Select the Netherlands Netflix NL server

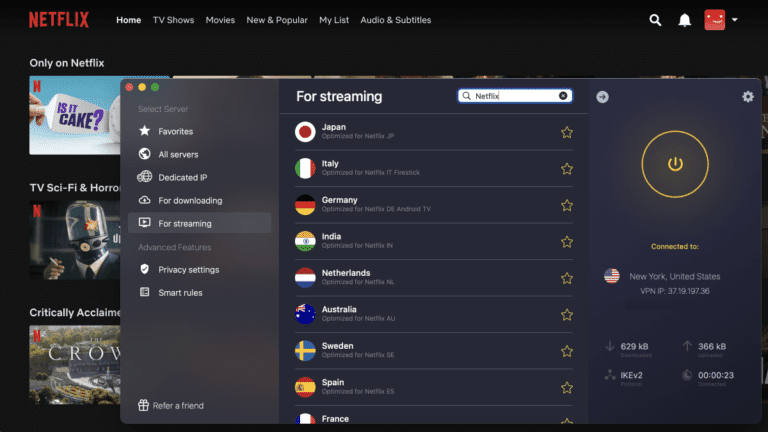coord(433,278)
